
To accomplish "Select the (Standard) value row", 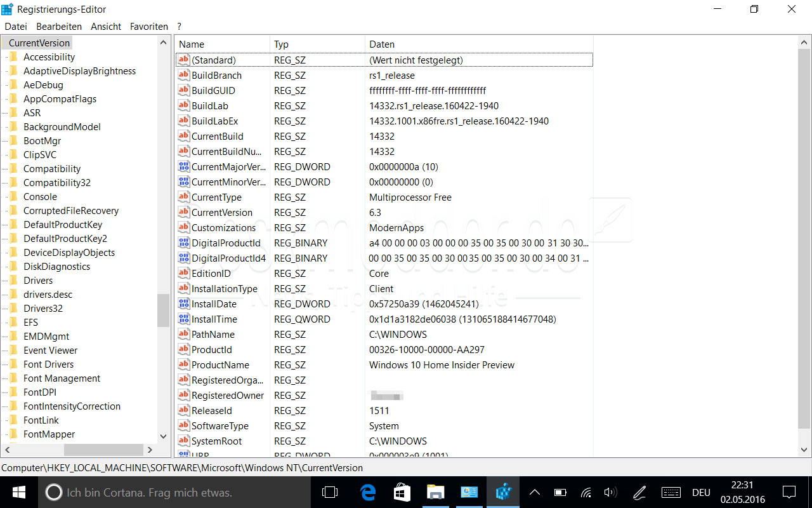I will pyautogui.click(x=384, y=60).
